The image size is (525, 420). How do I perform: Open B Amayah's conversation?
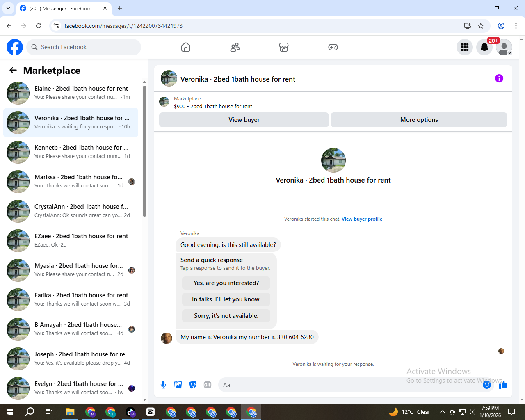point(71,329)
